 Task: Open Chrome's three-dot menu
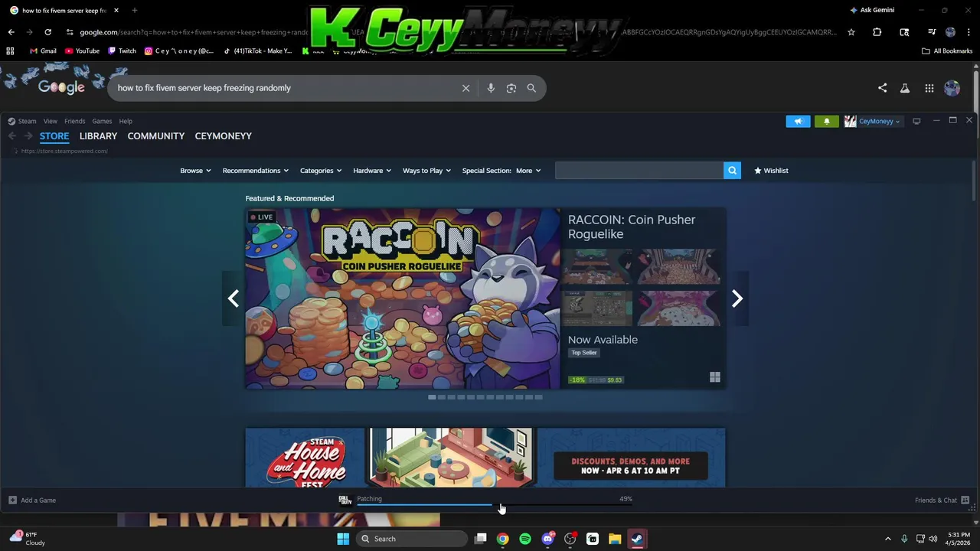[x=969, y=32]
